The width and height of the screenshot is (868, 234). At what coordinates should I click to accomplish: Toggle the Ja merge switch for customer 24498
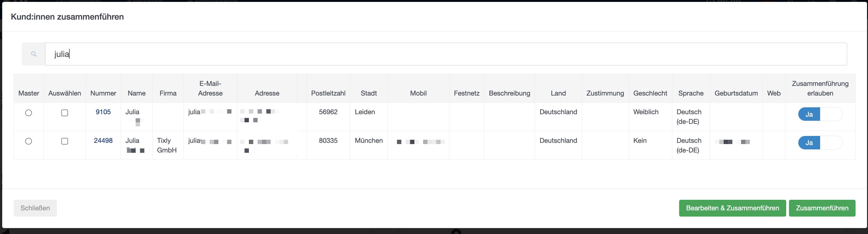click(x=820, y=143)
